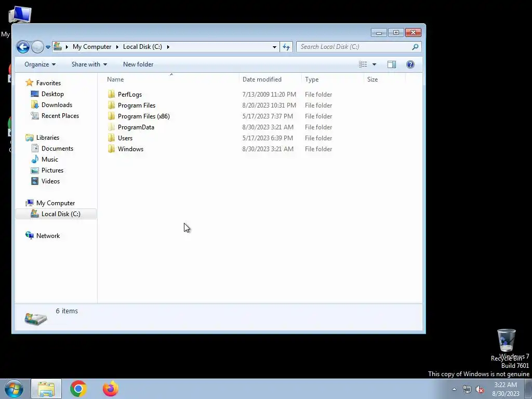Click the drive icon in the details pane
The image size is (532, 399).
pos(36,318)
